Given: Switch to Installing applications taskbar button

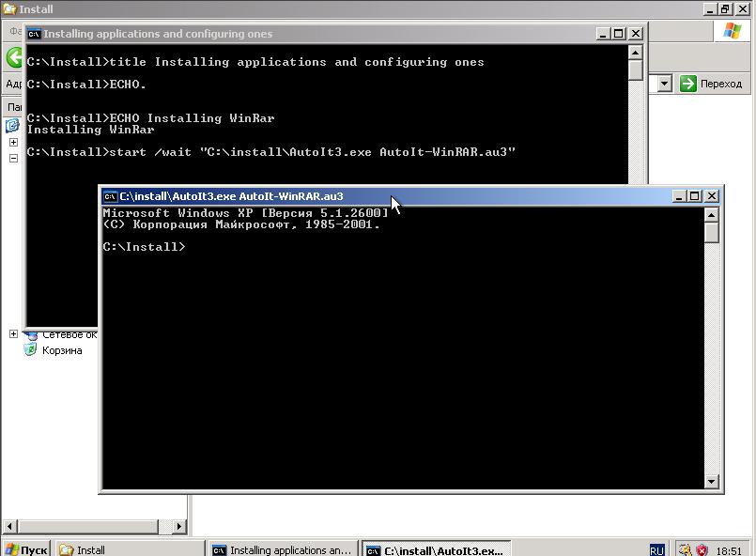Looking at the screenshot, I should pyautogui.click(x=283, y=549).
